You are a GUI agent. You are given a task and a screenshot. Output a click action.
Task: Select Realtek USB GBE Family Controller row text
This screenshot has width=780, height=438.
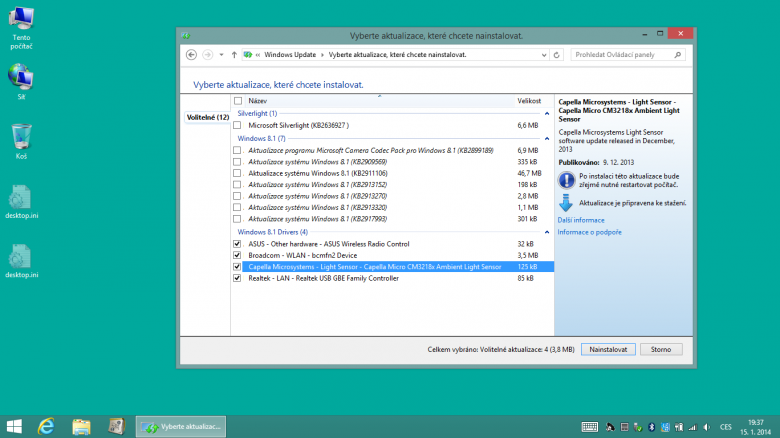pyautogui.click(x=323, y=278)
